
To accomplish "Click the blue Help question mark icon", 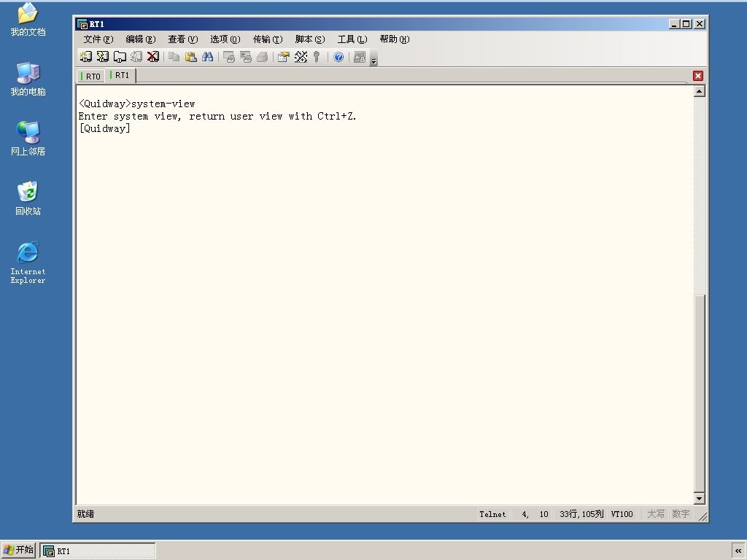I will point(338,57).
